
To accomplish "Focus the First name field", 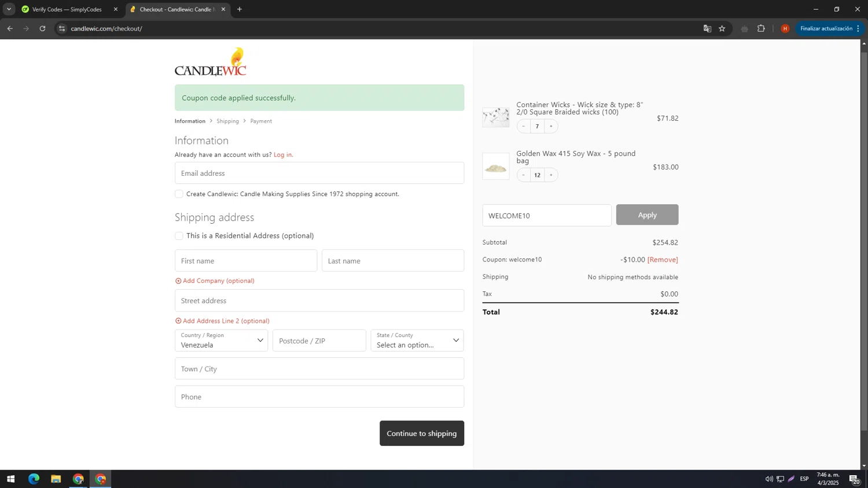I will pos(246,261).
